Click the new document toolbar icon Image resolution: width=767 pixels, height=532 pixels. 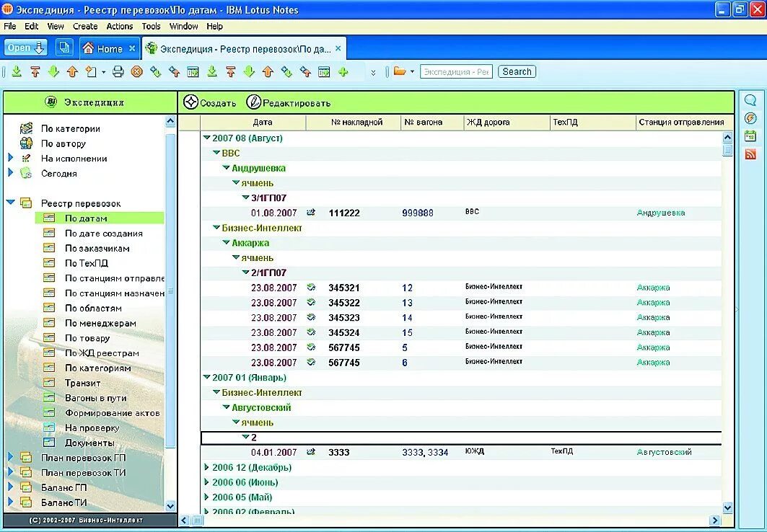pos(92,72)
